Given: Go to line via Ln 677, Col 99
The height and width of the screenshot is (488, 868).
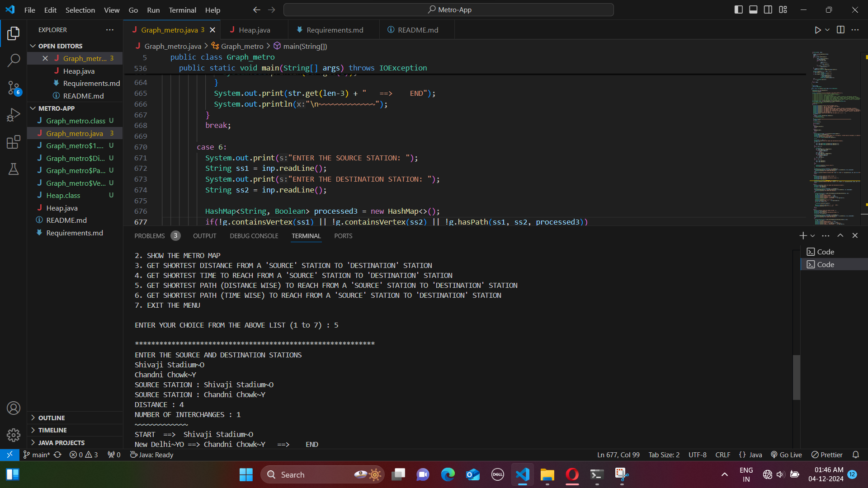Looking at the screenshot, I should [x=618, y=455].
